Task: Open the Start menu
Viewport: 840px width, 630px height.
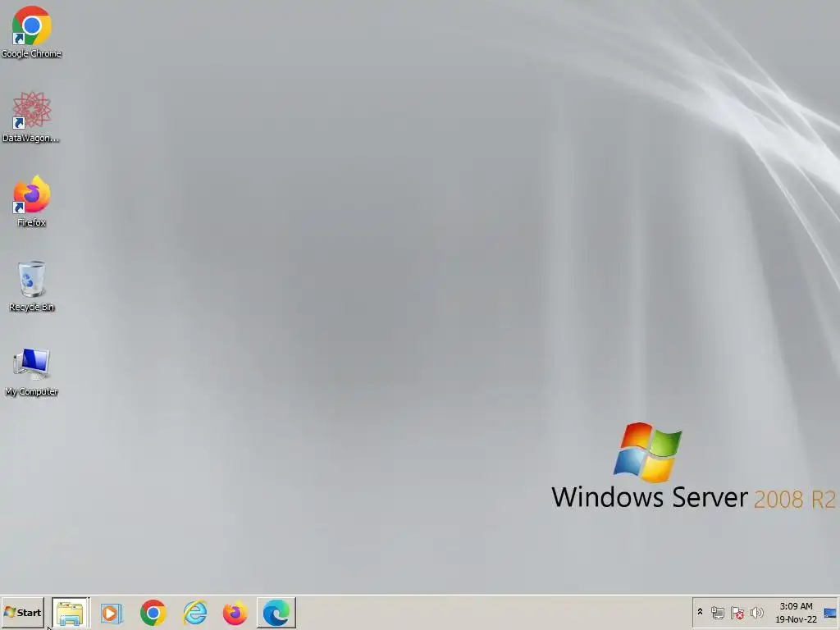Action: pyautogui.click(x=22, y=612)
